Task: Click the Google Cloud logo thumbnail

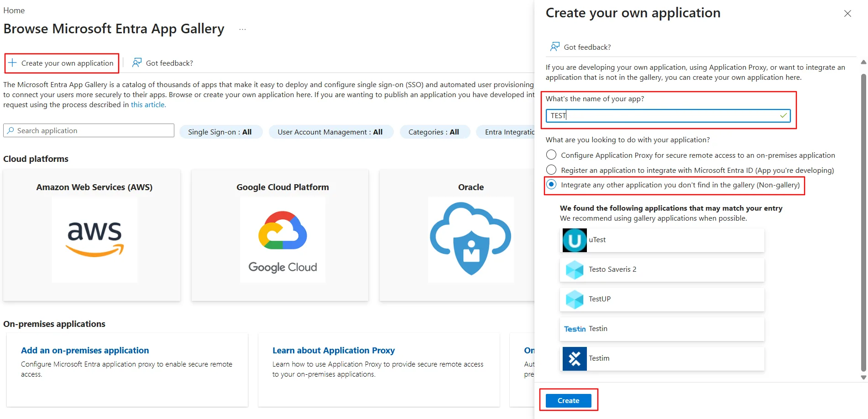Action: coord(283,240)
